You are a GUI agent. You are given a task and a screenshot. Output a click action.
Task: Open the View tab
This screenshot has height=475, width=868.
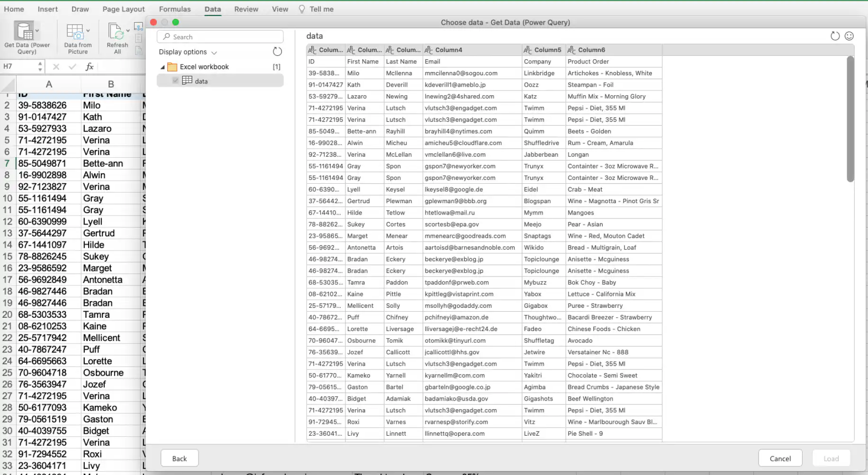tap(280, 9)
